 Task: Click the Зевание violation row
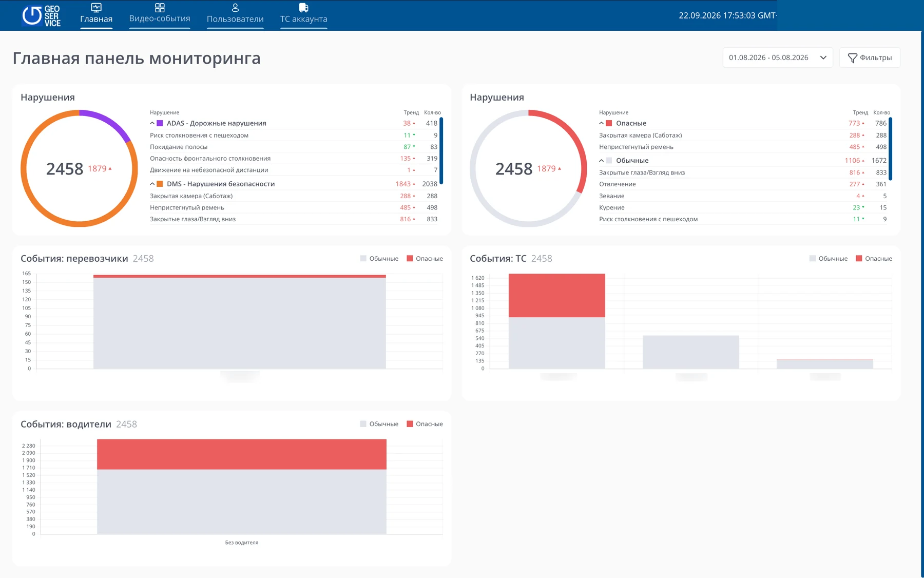[743, 196]
